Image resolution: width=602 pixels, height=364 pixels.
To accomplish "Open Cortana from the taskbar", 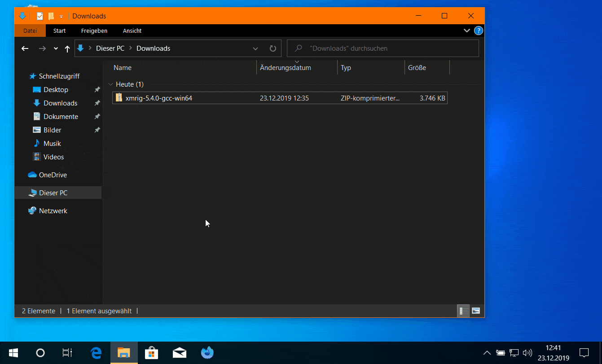I will tap(40, 353).
